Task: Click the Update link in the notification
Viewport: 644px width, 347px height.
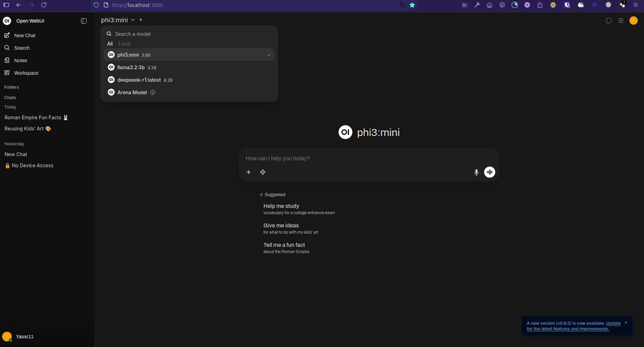Action: pyautogui.click(x=613, y=323)
